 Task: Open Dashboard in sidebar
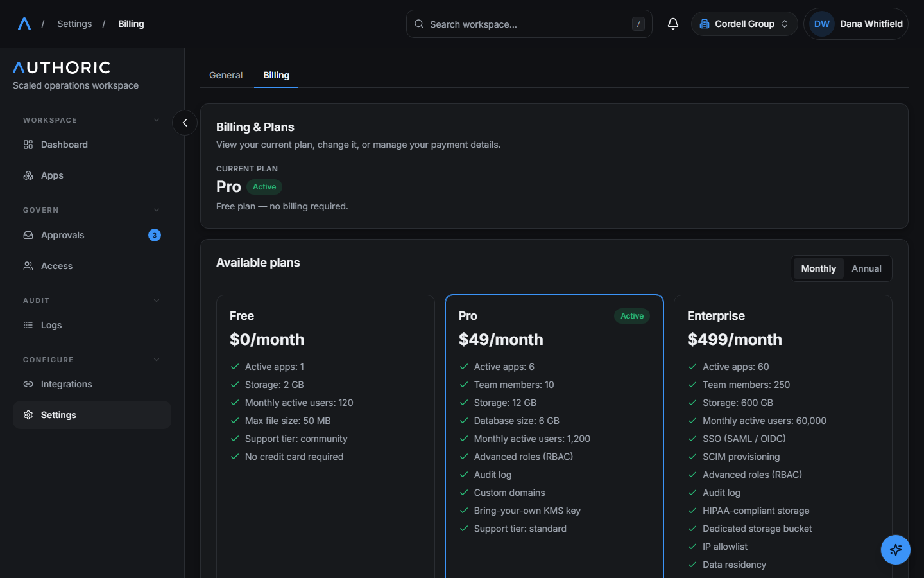[x=92, y=144]
